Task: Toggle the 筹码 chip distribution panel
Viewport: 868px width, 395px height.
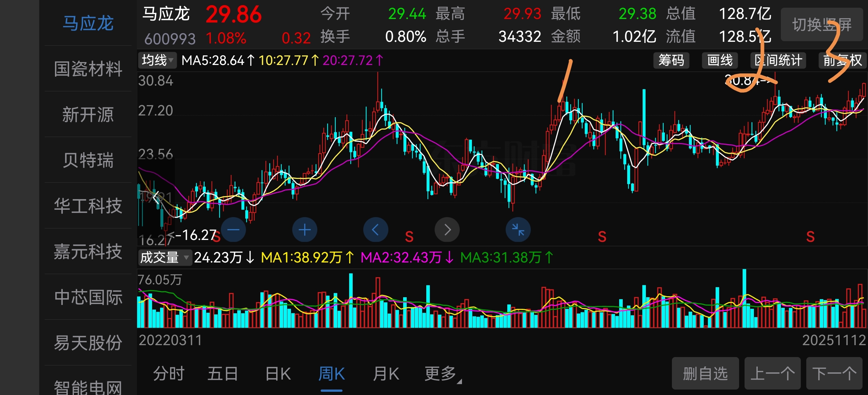Action: point(671,61)
